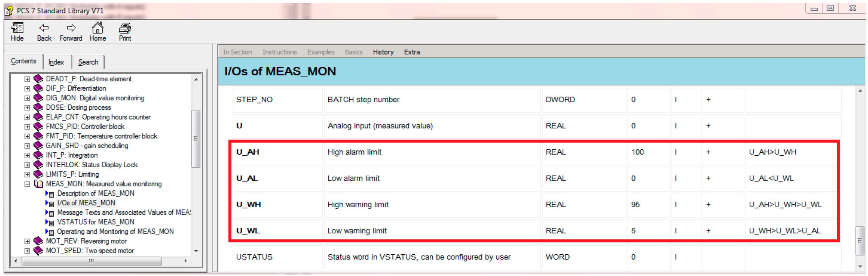Click DOSE Dosing process book icon
The image size is (868, 276).
coord(38,107)
